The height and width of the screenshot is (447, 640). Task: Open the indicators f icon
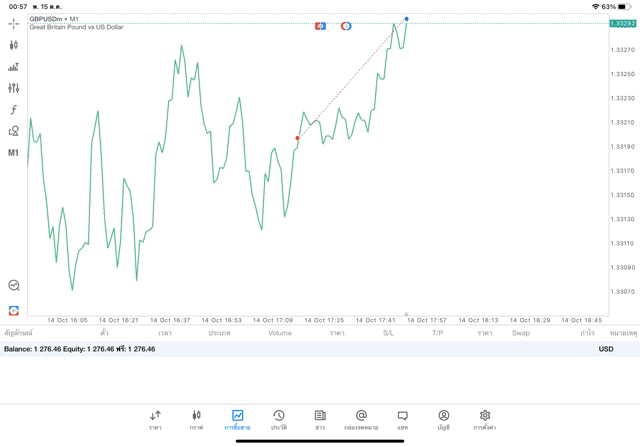tap(13, 109)
